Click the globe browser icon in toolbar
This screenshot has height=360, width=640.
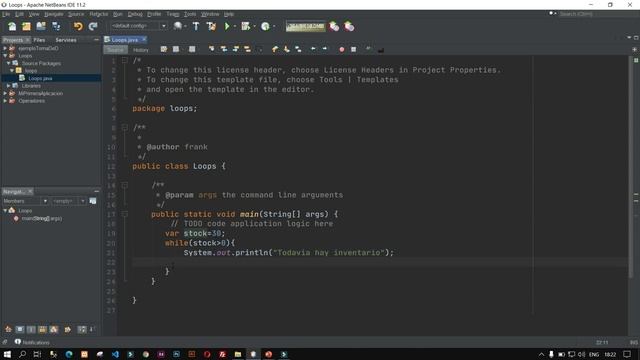(178, 26)
